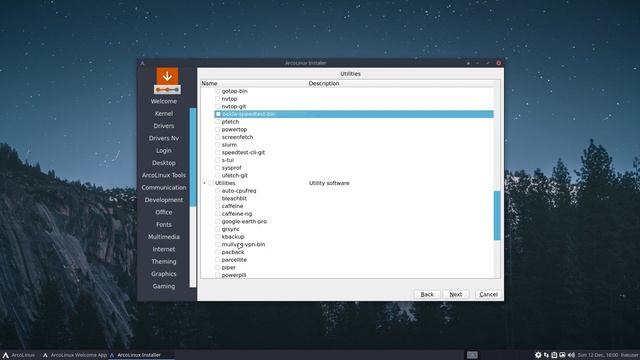Open the Internet sidebar step
Image resolution: width=640 pixels, height=360 pixels.
(164, 249)
